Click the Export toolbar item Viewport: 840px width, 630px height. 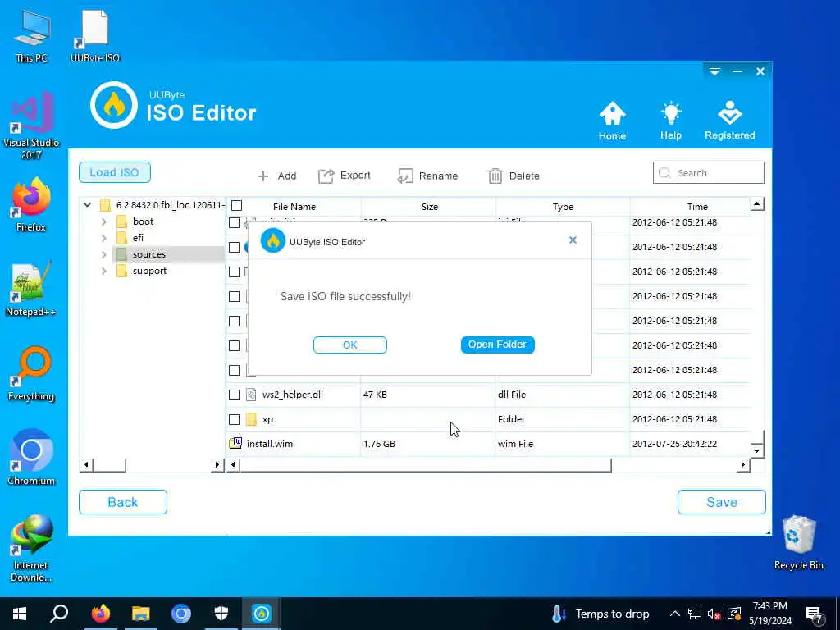point(344,176)
